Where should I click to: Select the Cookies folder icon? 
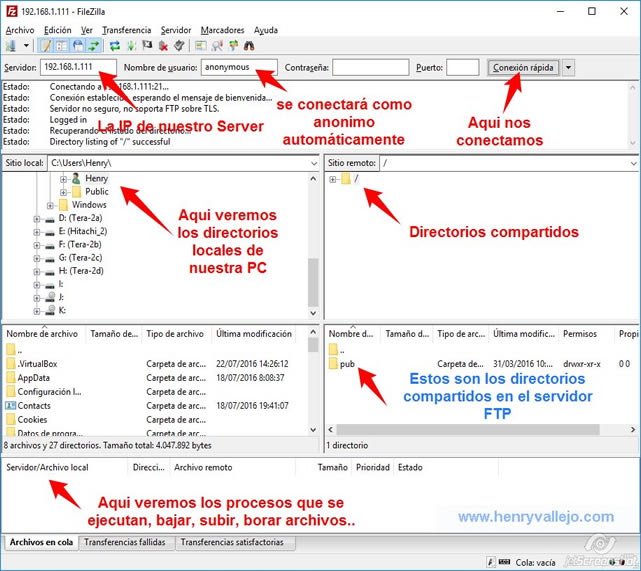pos(11,419)
